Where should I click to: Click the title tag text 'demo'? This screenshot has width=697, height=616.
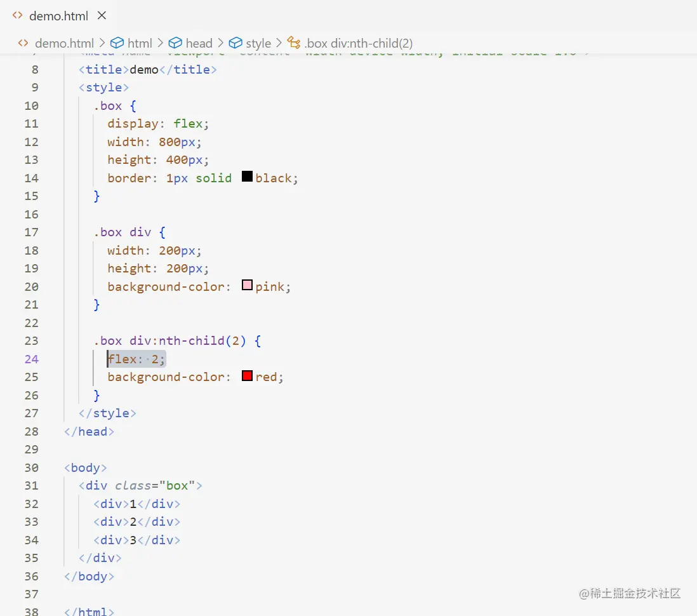pos(144,70)
